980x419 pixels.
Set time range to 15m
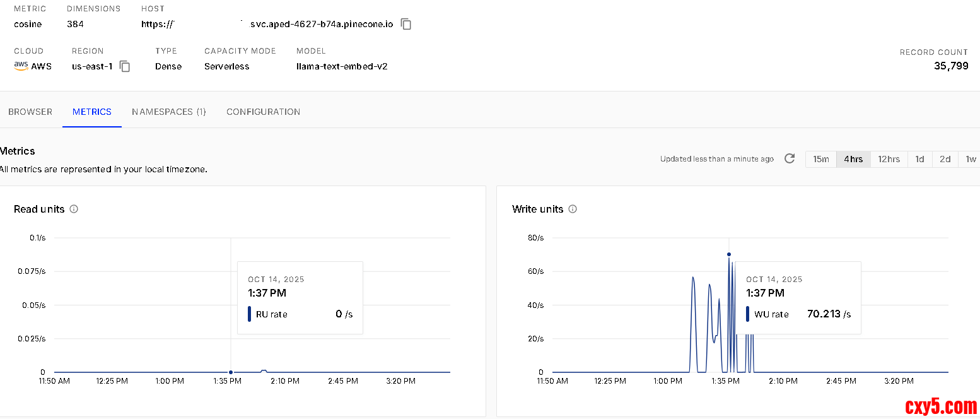[x=821, y=159]
